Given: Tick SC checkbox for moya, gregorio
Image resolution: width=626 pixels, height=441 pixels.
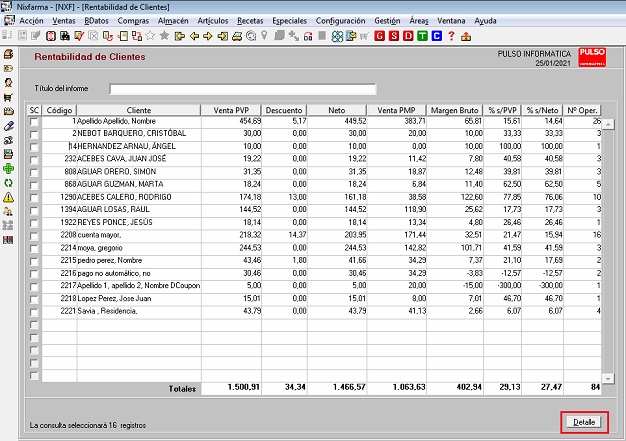Looking at the screenshot, I should [34, 249].
